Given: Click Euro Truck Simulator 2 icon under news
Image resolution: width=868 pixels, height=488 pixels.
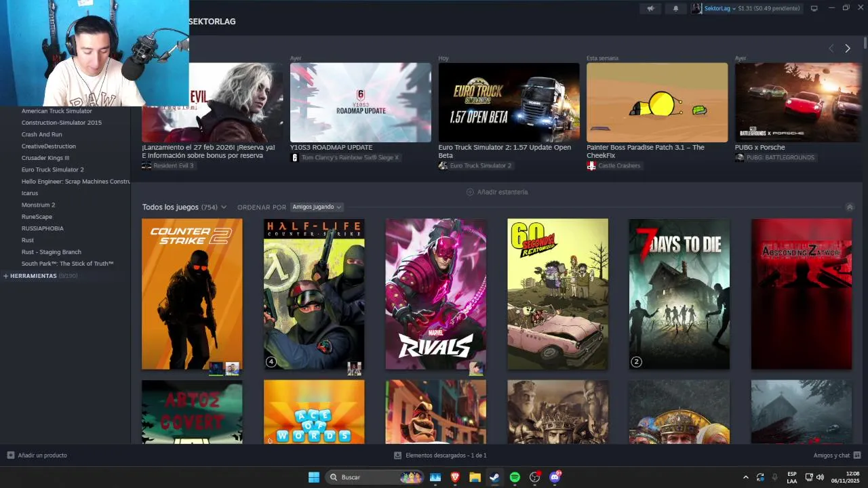Looking at the screenshot, I should coord(443,165).
